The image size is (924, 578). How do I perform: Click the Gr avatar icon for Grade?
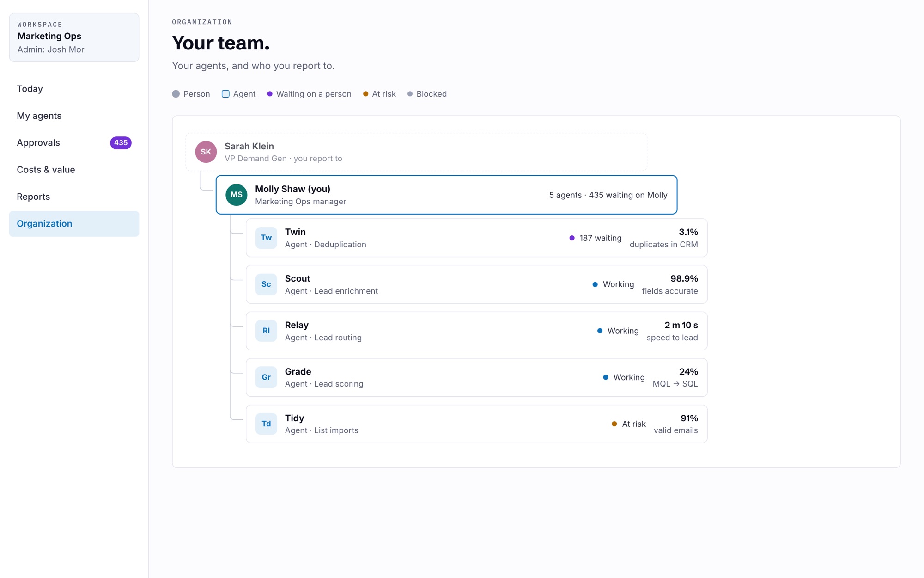[x=266, y=377]
